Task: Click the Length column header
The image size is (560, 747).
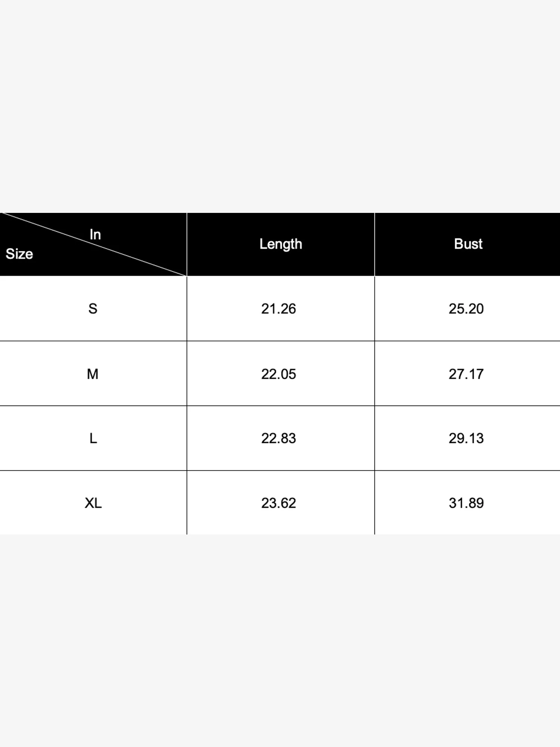Action: [x=281, y=244]
